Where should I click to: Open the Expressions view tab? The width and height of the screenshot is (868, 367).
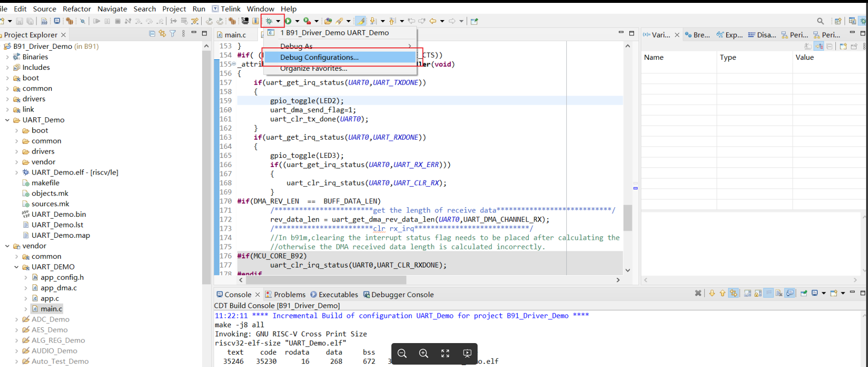pyautogui.click(x=730, y=35)
